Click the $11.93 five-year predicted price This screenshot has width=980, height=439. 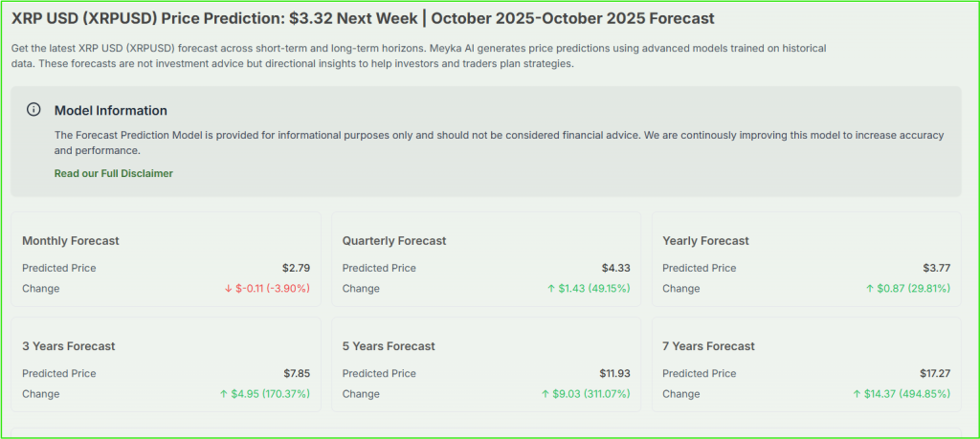click(x=613, y=373)
